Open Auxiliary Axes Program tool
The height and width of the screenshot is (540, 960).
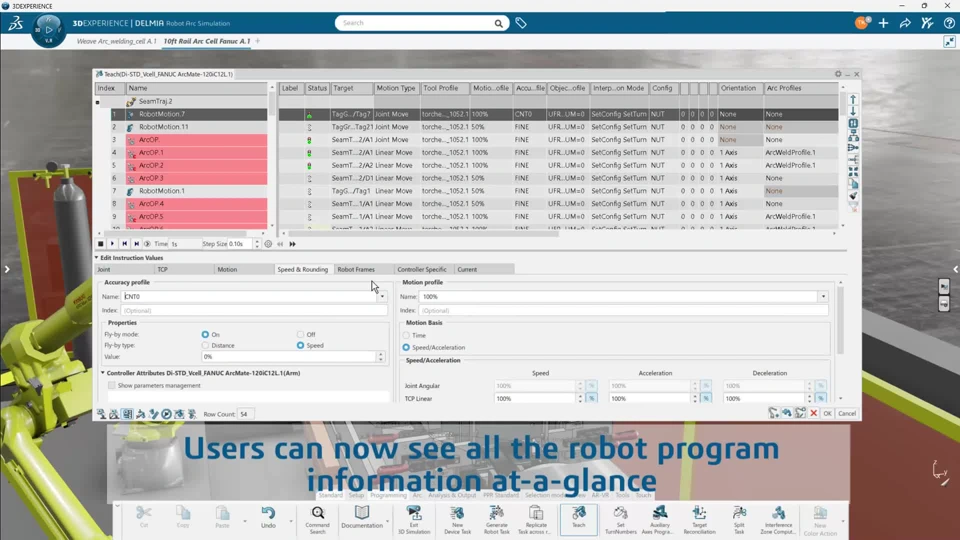(x=659, y=519)
